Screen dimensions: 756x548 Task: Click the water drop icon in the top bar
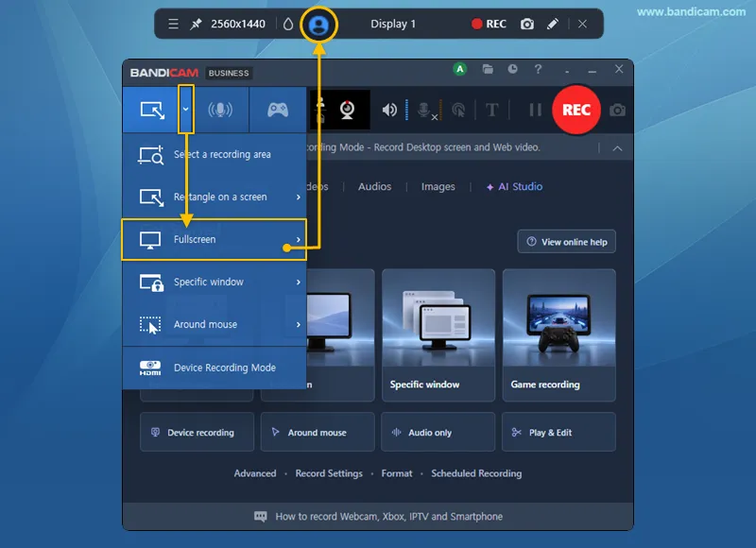[x=288, y=25]
